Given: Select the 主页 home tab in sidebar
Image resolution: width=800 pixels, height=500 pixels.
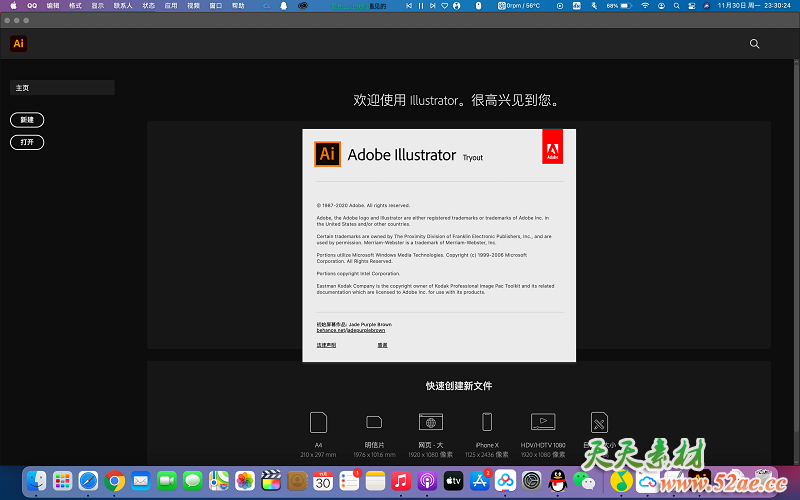Looking at the screenshot, I should (x=62, y=88).
